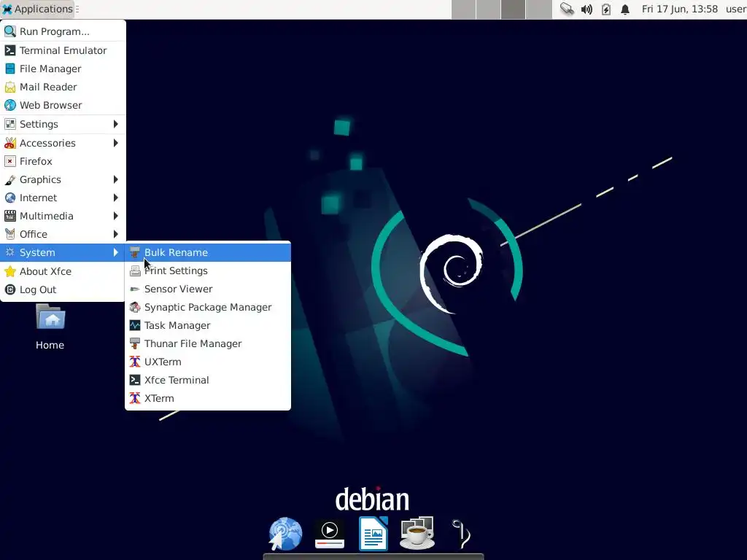Switch to the third workspace
The height and width of the screenshot is (560, 747).
point(513,9)
